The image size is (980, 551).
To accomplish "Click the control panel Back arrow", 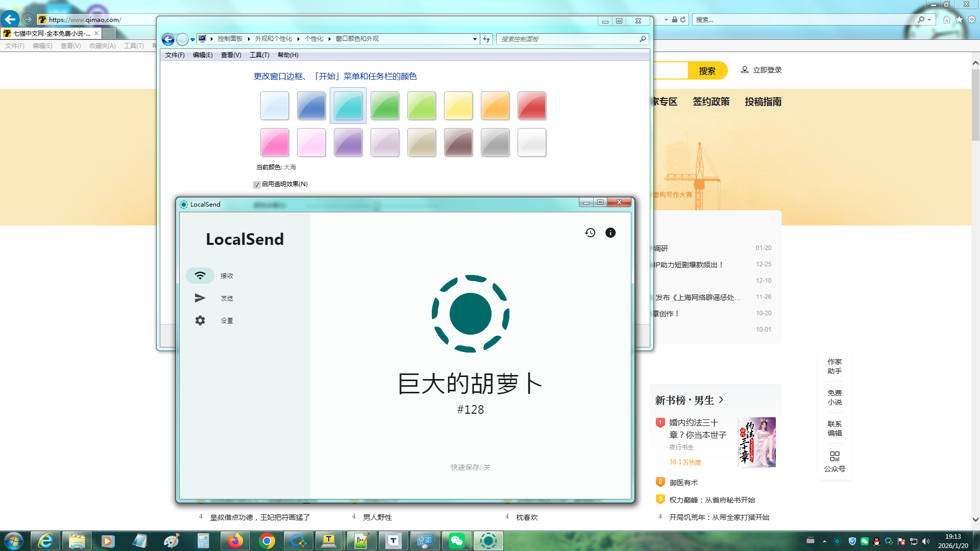I will [168, 39].
